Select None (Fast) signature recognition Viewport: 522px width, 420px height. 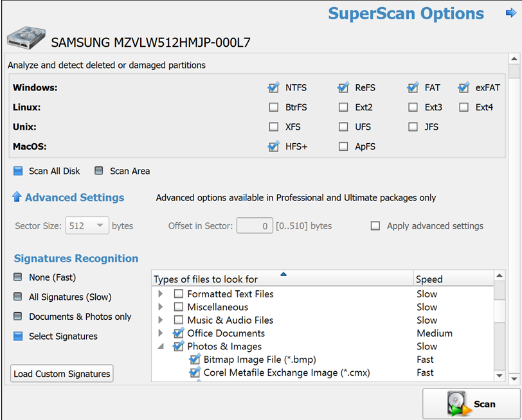click(x=17, y=277)
